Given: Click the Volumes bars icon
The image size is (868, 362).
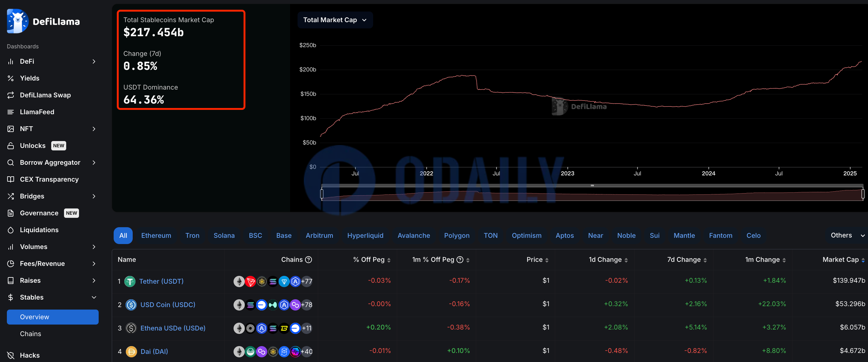Looking at the screenshot, I should [x=11, y=247].
